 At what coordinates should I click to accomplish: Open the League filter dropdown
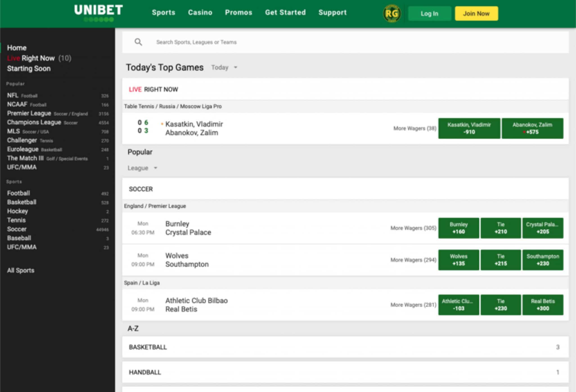tap(142, 168)
